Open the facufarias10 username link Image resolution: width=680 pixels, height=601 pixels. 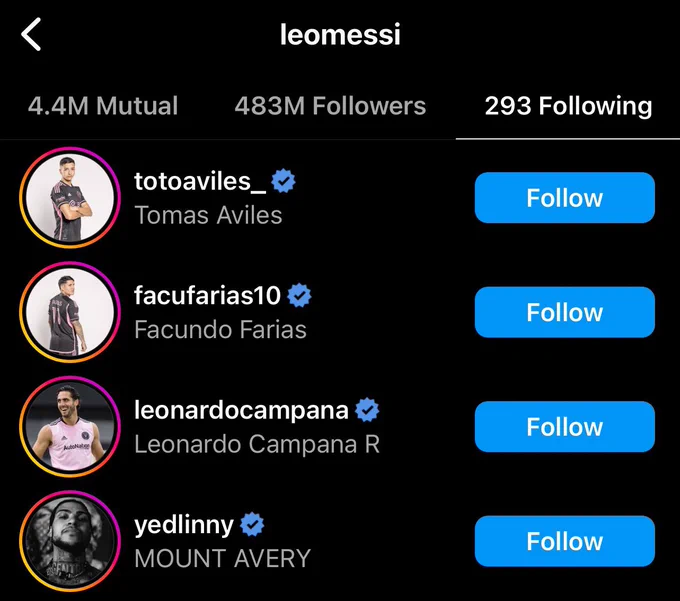coord(208,295)
